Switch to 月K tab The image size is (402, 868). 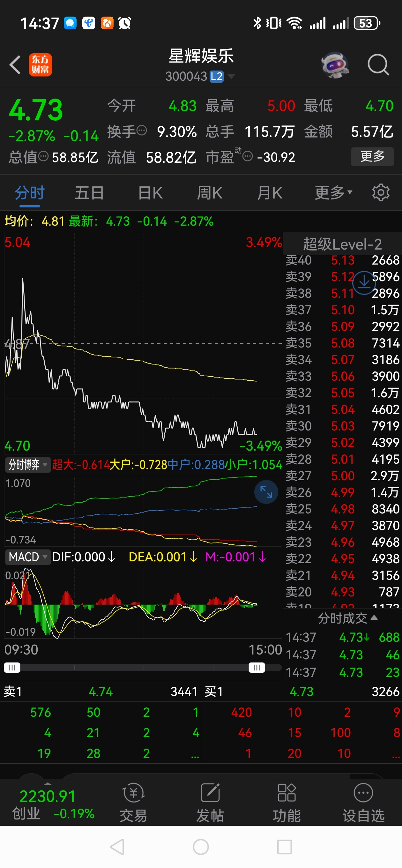point(270,193)
